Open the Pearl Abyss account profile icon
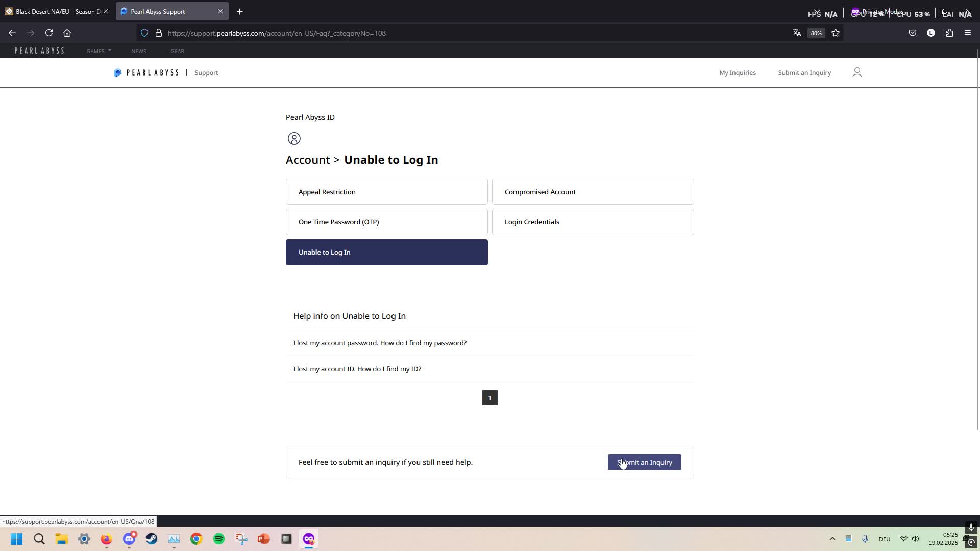 tap(857, 72)
